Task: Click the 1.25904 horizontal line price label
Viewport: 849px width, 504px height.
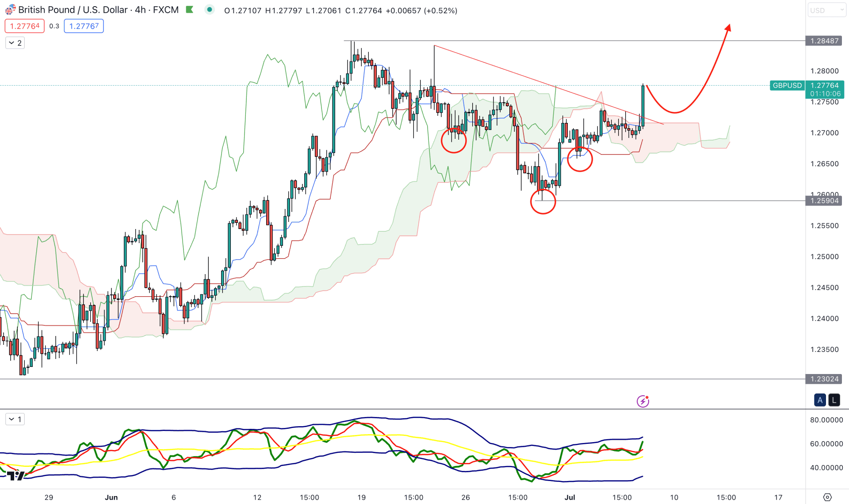Action: click(x=825, y=201)
